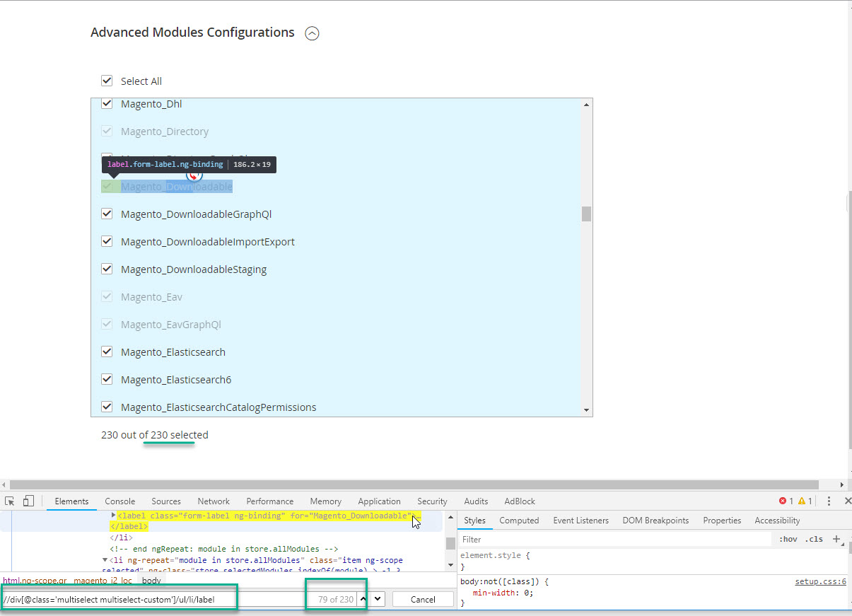The image size is (852, 616).
Task: Uncheck the Magento_DownloadableImportExport checkbox
Action: (x=107, y=241)
